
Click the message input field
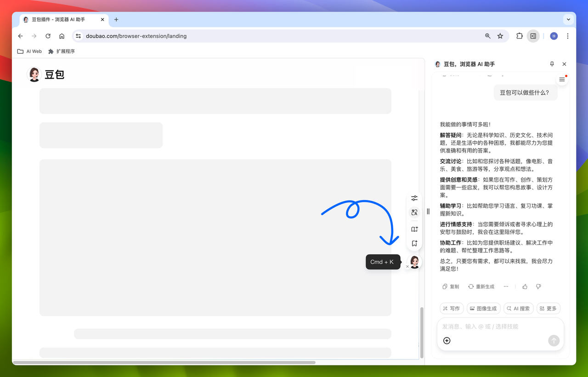(x=496, y=326)
